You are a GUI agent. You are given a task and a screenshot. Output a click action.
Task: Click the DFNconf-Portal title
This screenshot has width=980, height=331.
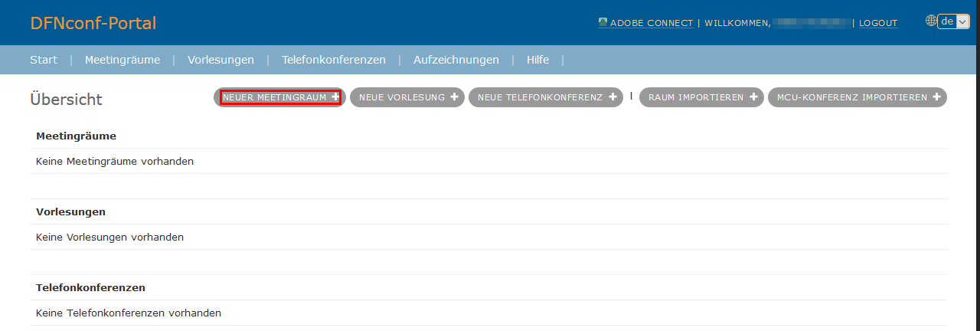pos(93,24)
